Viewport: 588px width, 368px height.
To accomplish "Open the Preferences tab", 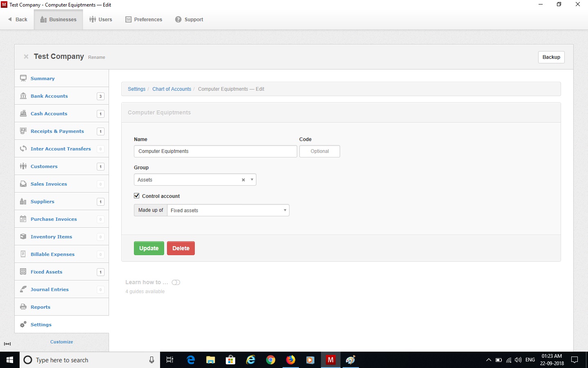I will tap(144, 20).
